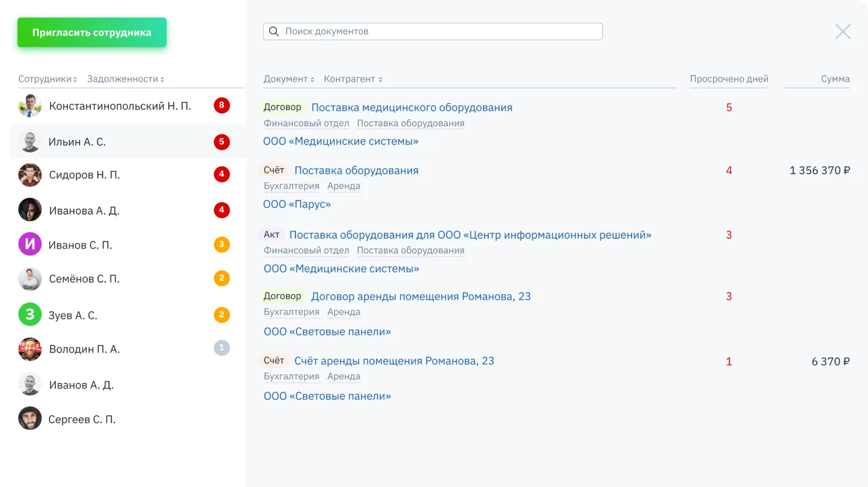Open Ильин А. С. profile avatar

[x=30, y=142]
